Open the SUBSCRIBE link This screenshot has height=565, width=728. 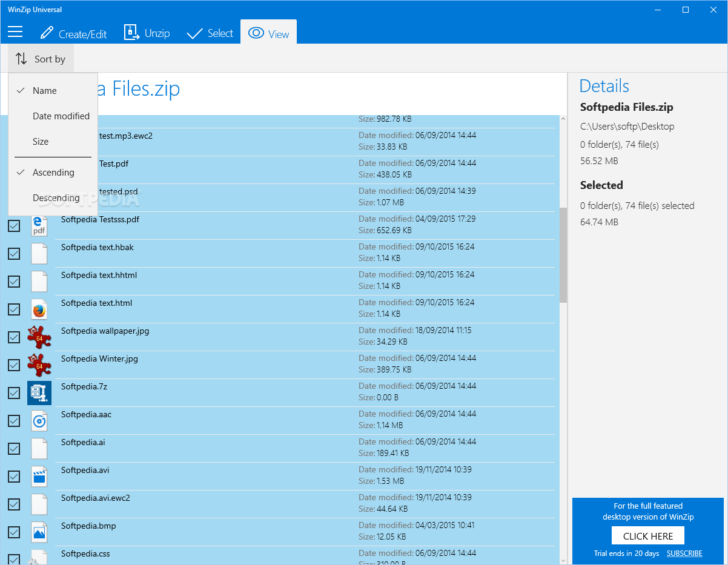(x=684, y=553)
